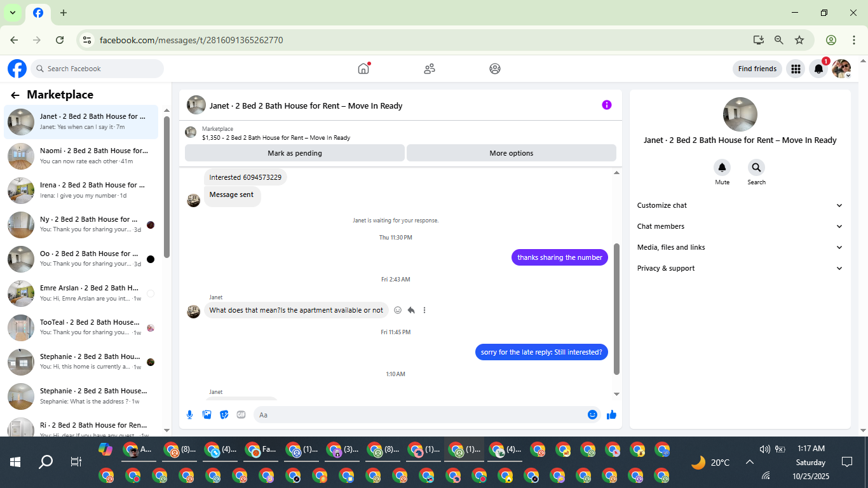The height and width of the screenshot is (488, 868).
Task: Reply to Janet's availability message
Action: point(411,310)
